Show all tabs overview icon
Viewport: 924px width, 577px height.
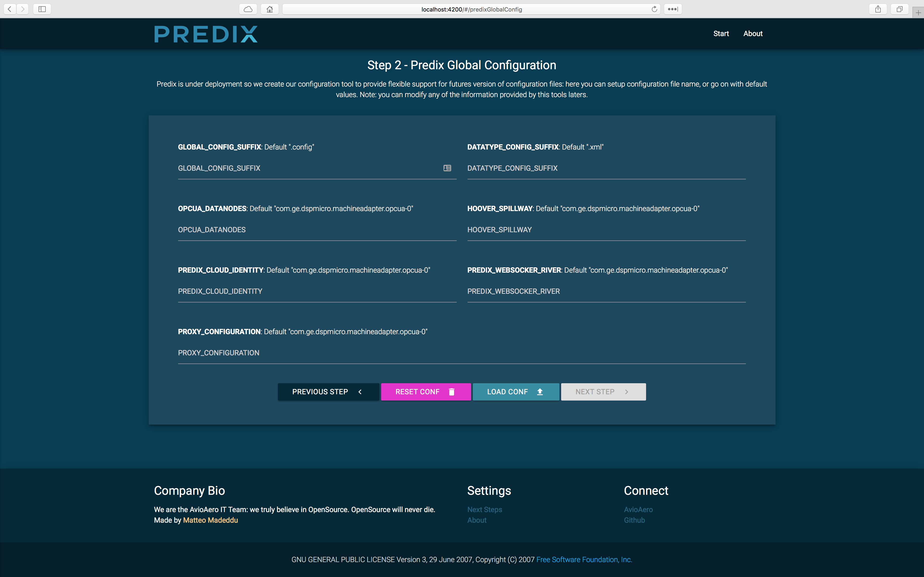pyautogui.click(x=899, y=9)
